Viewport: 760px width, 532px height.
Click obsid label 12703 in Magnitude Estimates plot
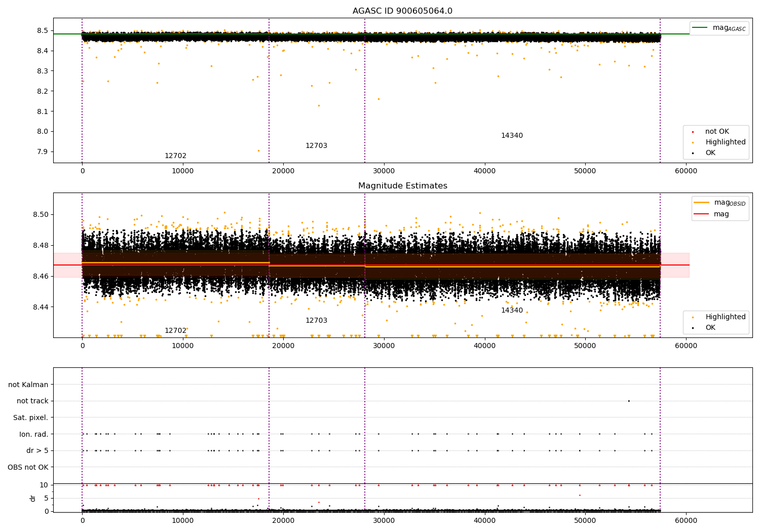[x=316, y=321]
